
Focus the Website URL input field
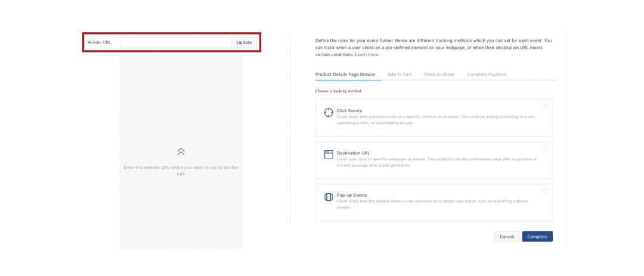click(x=176, y=42)
